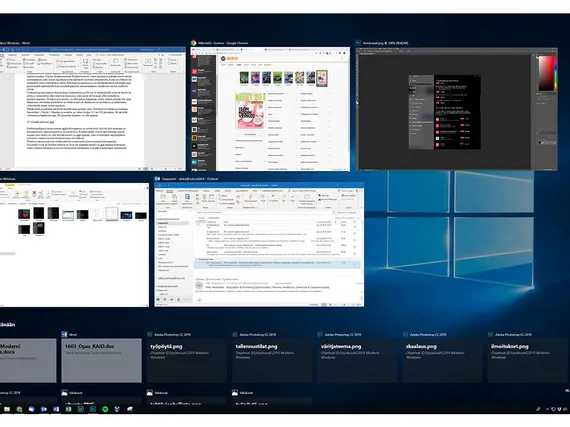Show hidden system tray icons

pyautogui.click(x=547, y=409)
